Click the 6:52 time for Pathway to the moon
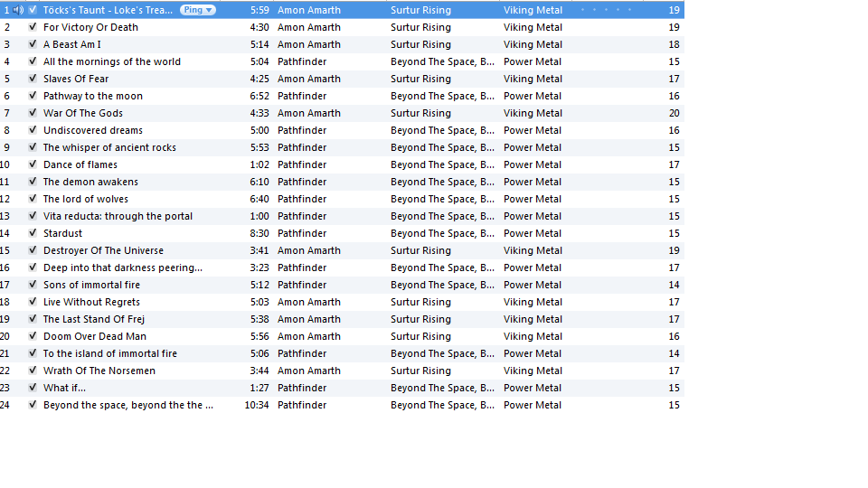This screenshot has height=488, width=868. pos(259,96)
